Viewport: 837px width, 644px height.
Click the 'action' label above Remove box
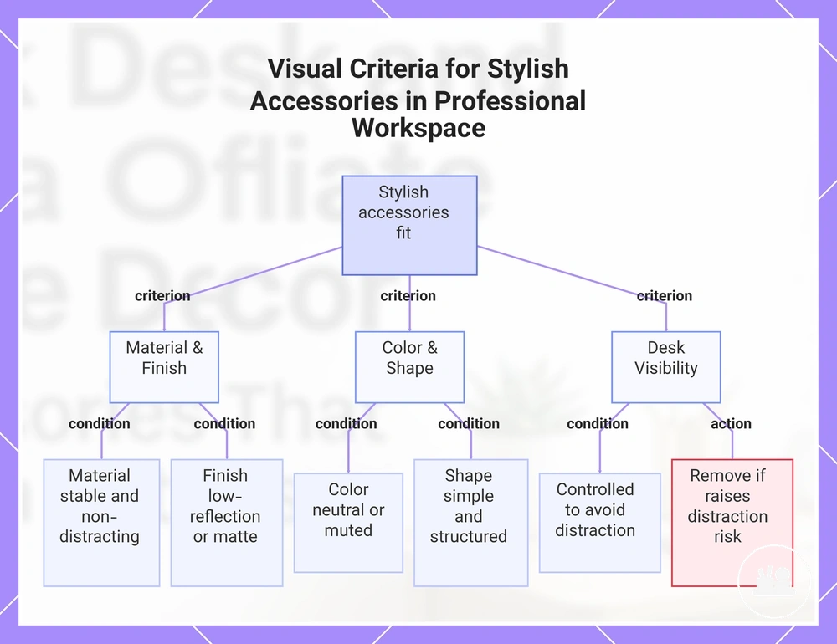point(731,424)
